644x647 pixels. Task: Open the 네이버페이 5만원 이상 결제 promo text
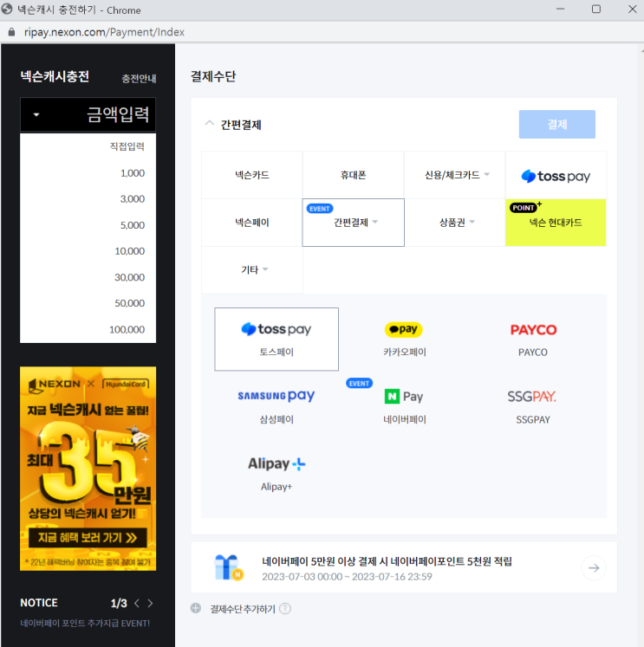pyautogui.click(x=387, y=561)
